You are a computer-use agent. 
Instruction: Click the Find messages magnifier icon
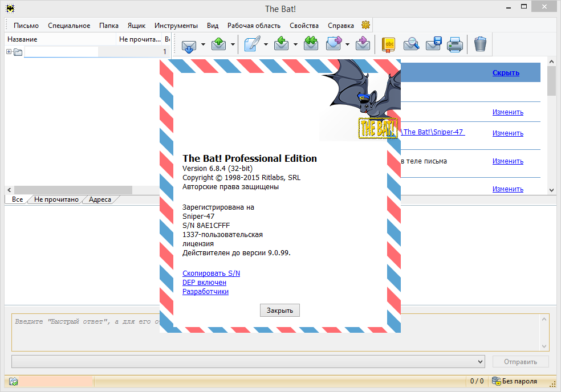point(411,44)
